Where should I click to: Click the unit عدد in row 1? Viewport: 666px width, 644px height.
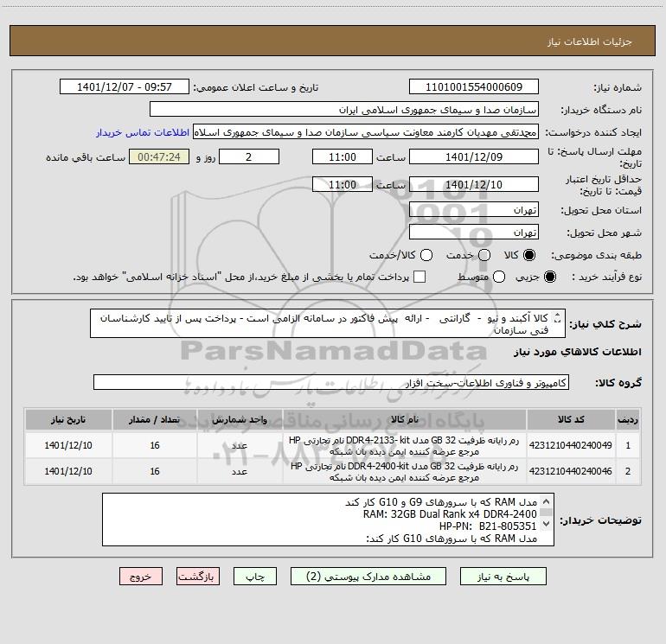point(240,445)
